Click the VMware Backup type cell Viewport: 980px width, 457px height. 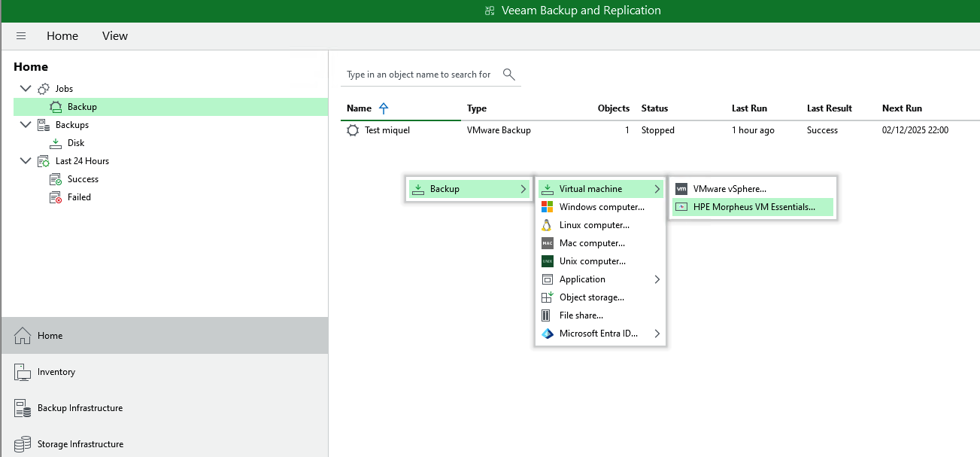[x=499, y=130]
